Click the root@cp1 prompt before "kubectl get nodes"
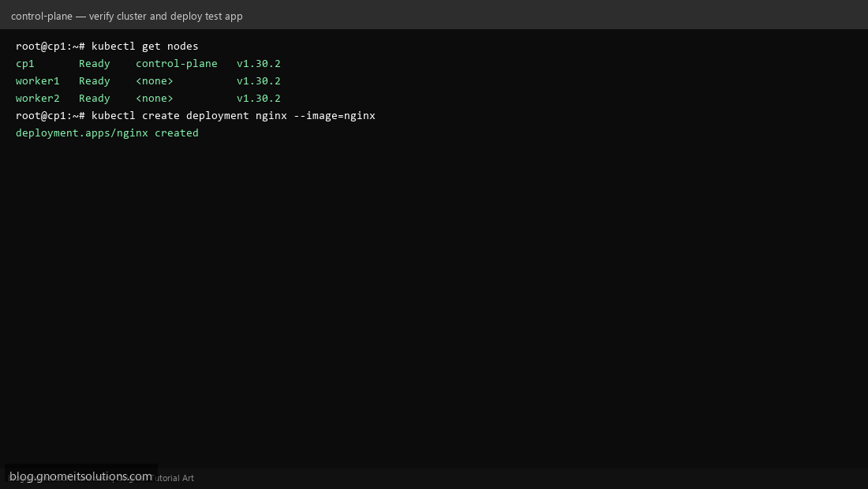This screenshot has width=868, height=489. [x=50, y=46]
